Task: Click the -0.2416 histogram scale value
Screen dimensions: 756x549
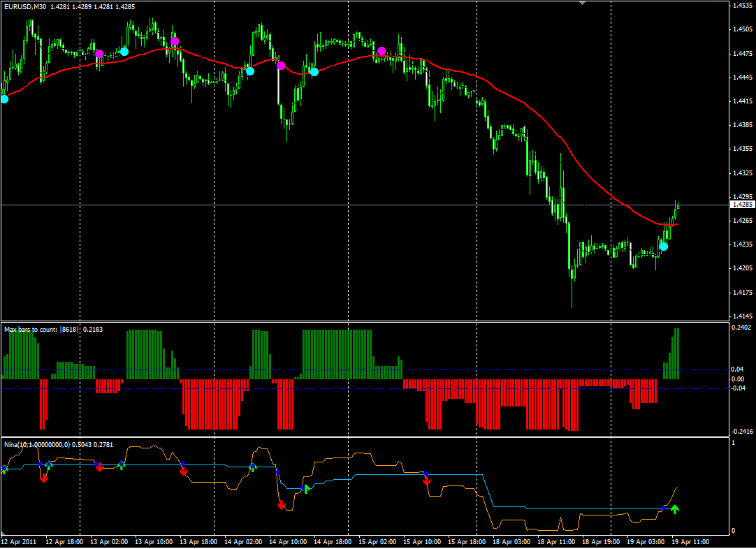Action: pos(743,432)
